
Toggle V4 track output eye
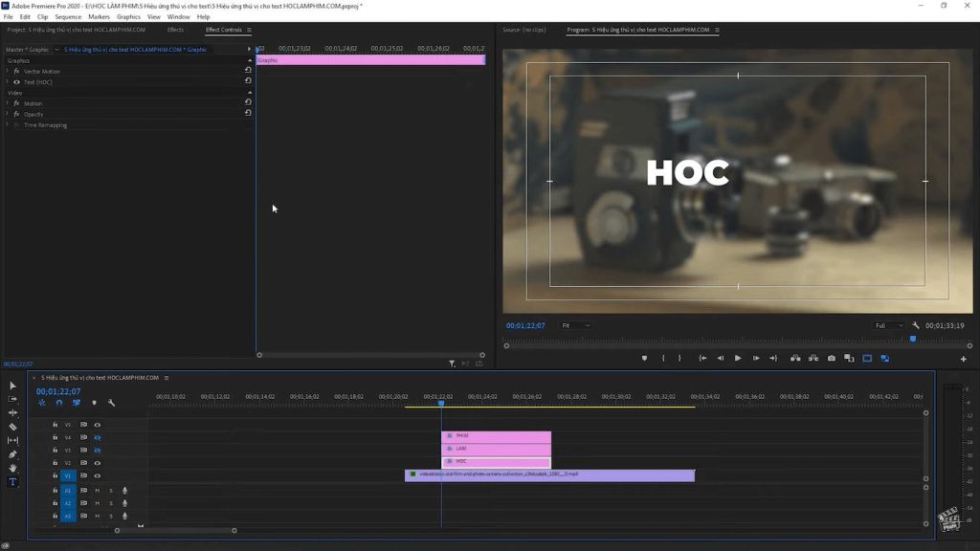coord(97,437)
